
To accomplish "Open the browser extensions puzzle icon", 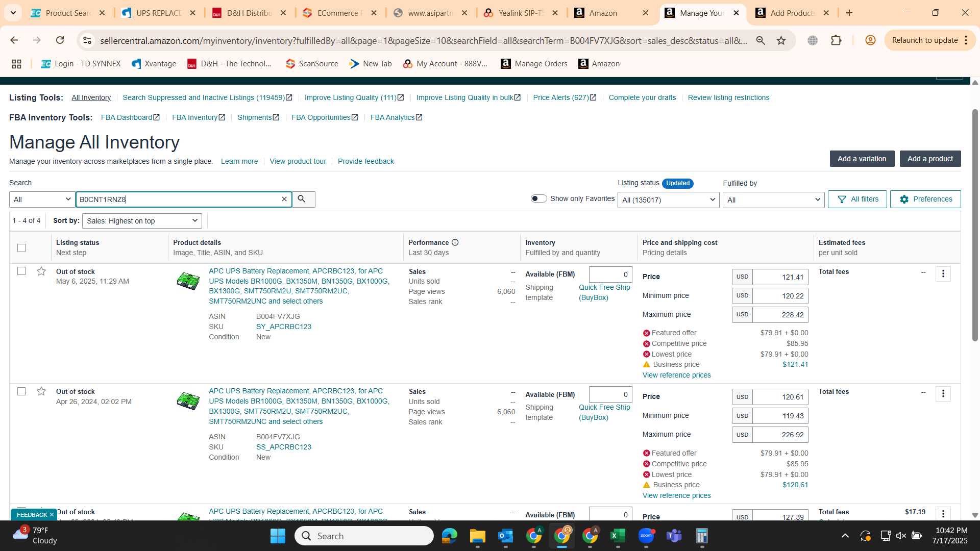I will pyautogui.click(x=836, y=40).
